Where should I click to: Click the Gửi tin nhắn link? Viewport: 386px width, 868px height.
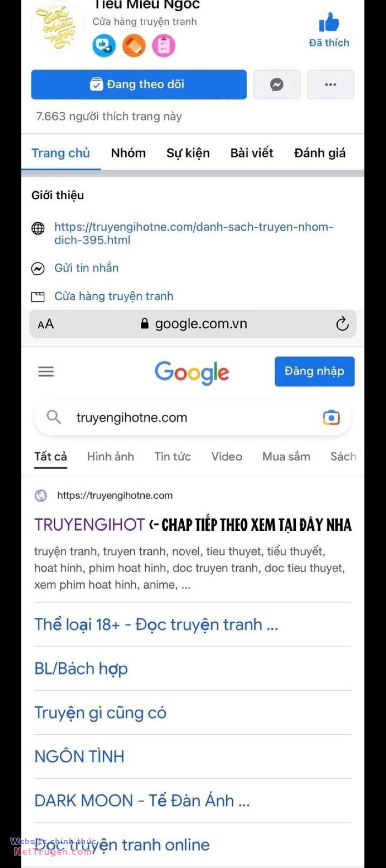tap(86, 268)
